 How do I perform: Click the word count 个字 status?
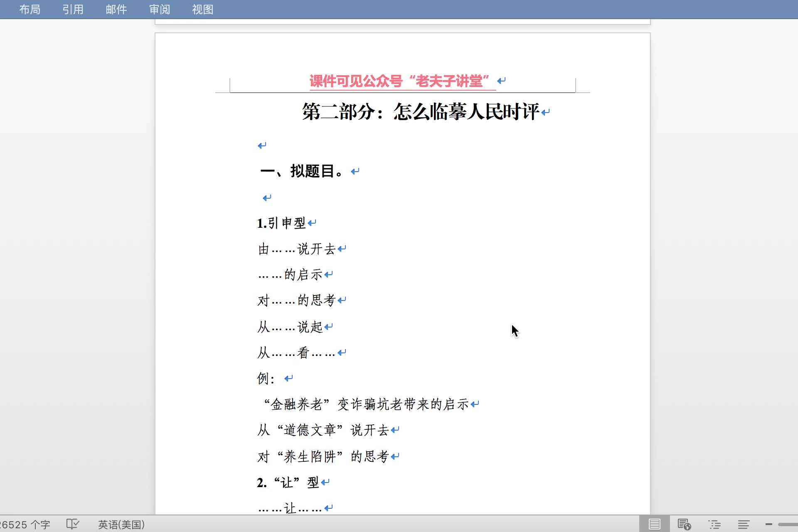25,525
